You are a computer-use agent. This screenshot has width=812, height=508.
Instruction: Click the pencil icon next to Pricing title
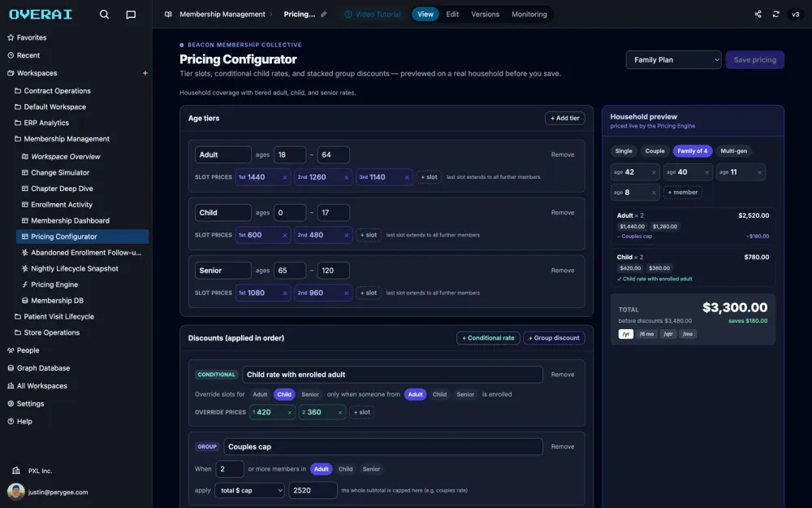coord(324,15)
